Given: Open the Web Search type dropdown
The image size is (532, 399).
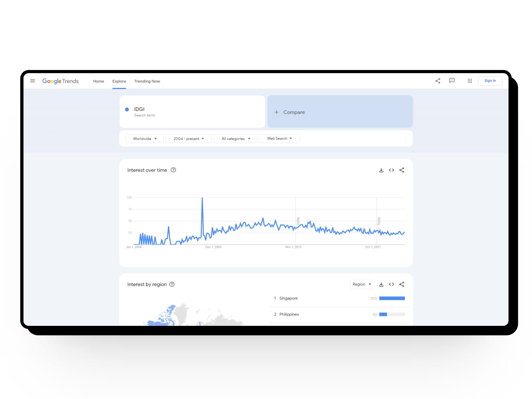Looking at the screenshot, I should [279, 139].
